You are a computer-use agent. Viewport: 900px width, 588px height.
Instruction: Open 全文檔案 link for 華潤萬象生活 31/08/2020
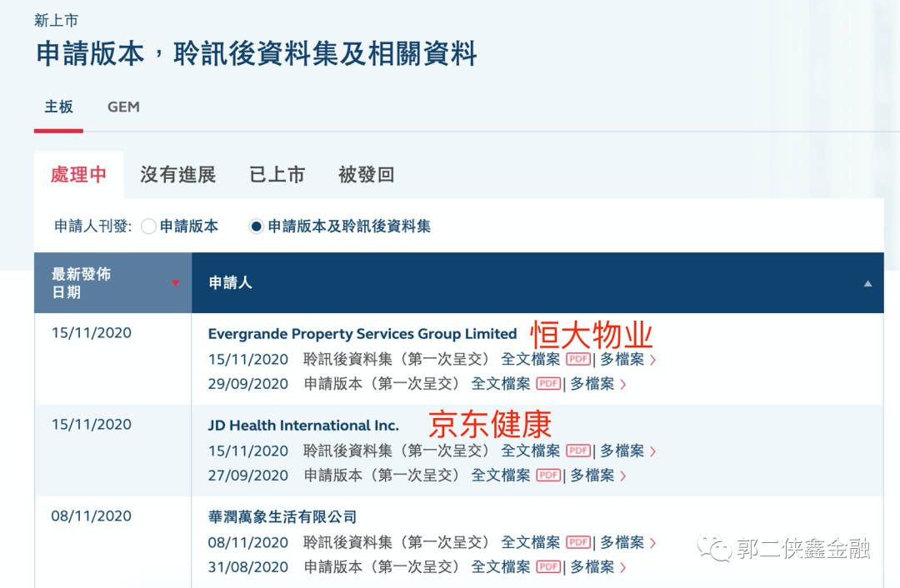(501, 567)
